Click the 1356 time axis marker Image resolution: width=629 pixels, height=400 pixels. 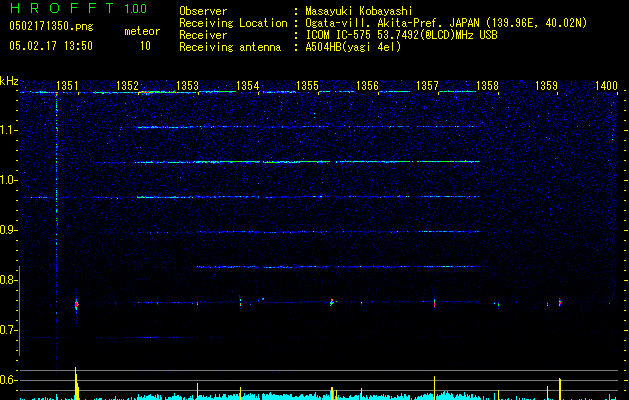[x=367, y=85]
